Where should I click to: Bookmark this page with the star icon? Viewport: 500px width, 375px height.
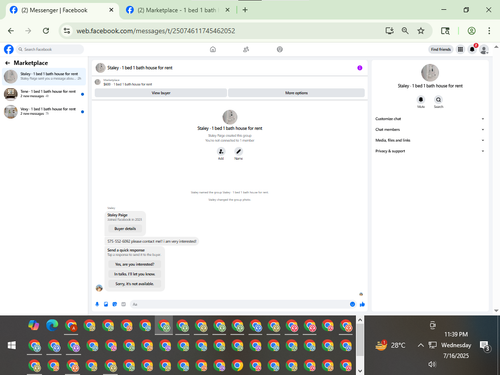(421, 31)
